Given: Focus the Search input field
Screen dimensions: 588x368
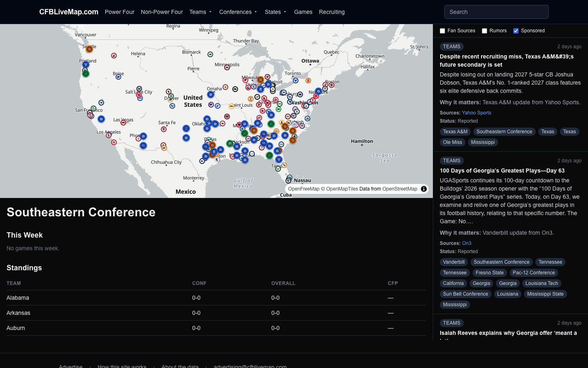Looking at the screenshot, I should [x=496, y=12].
